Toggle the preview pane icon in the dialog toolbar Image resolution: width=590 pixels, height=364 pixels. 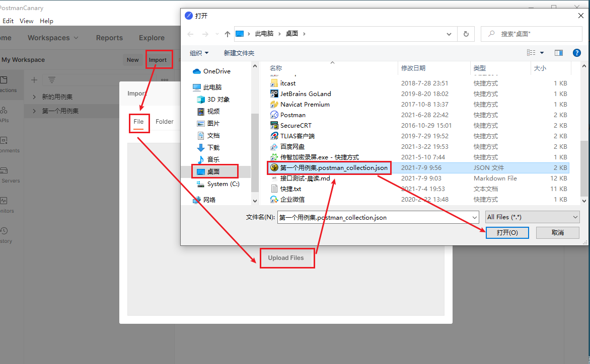coord(559,52)
